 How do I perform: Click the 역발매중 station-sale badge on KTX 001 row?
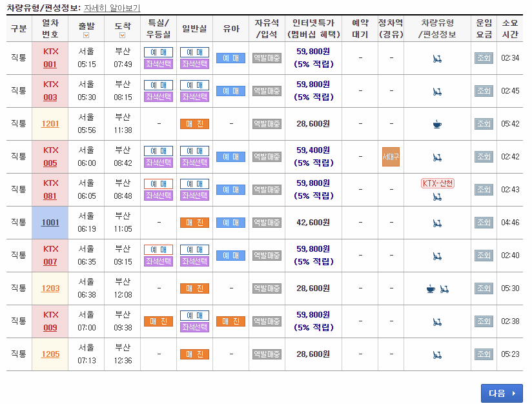pos(267,58)
